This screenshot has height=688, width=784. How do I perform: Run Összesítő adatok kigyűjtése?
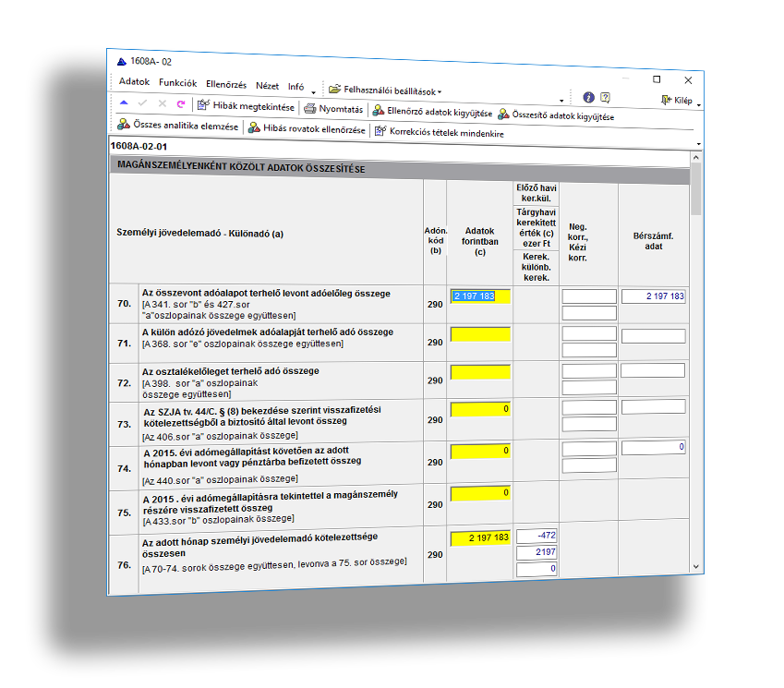(x=556, y=115)
